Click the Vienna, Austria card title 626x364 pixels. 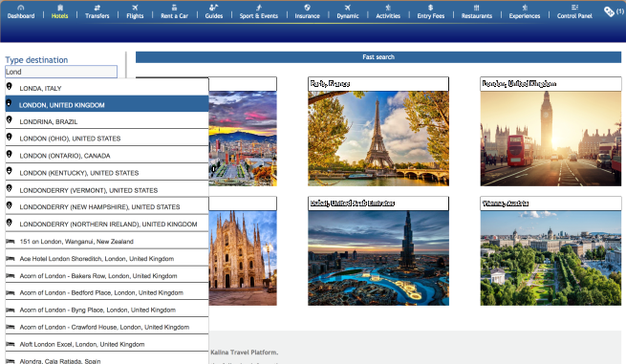506,203
